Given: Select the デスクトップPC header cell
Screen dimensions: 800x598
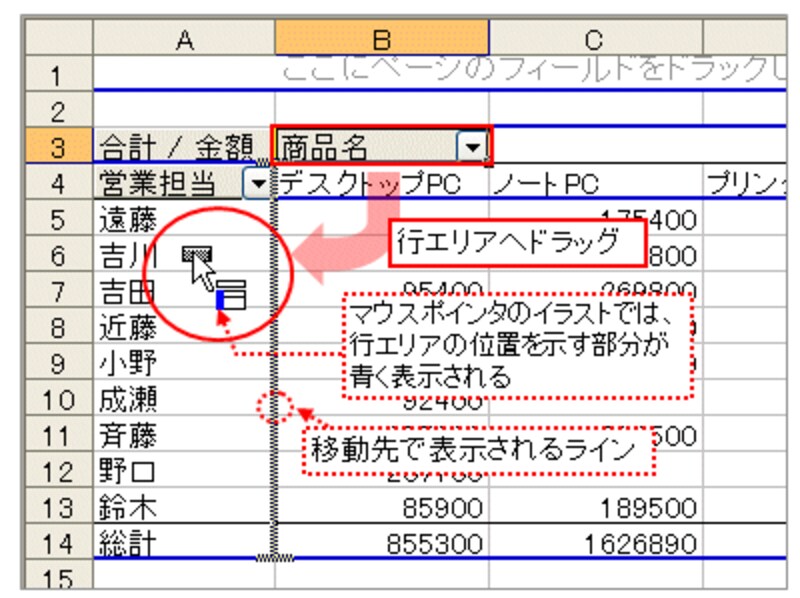Looking at the screenshot, I should (380, 183).
